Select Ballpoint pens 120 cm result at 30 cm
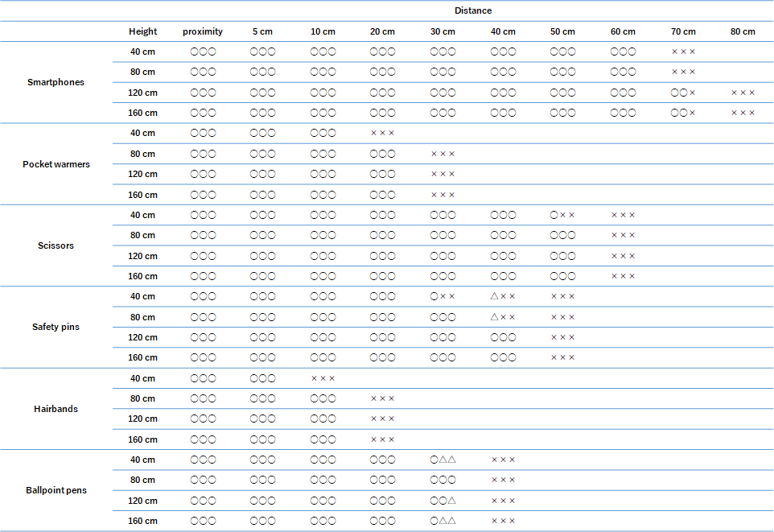 pyautogui.click(x=443, y=501)
